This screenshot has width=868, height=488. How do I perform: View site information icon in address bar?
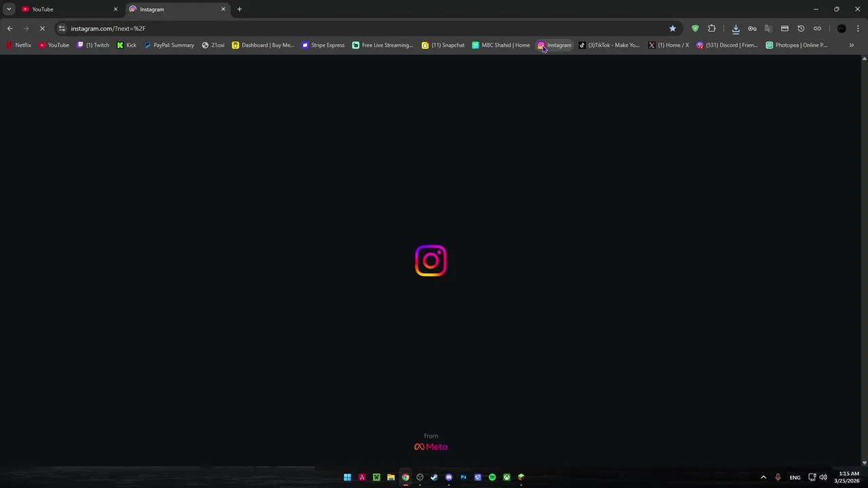click(x=62, y=28)
